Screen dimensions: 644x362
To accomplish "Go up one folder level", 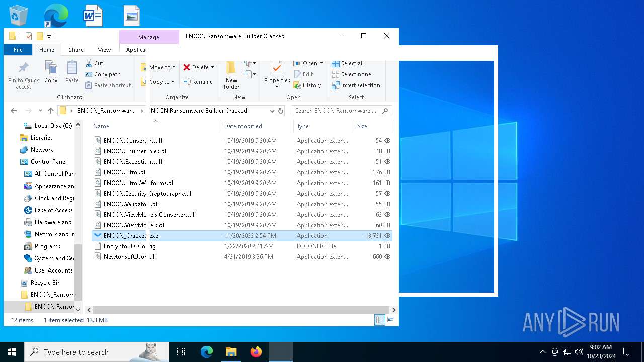I will (51, 111).
